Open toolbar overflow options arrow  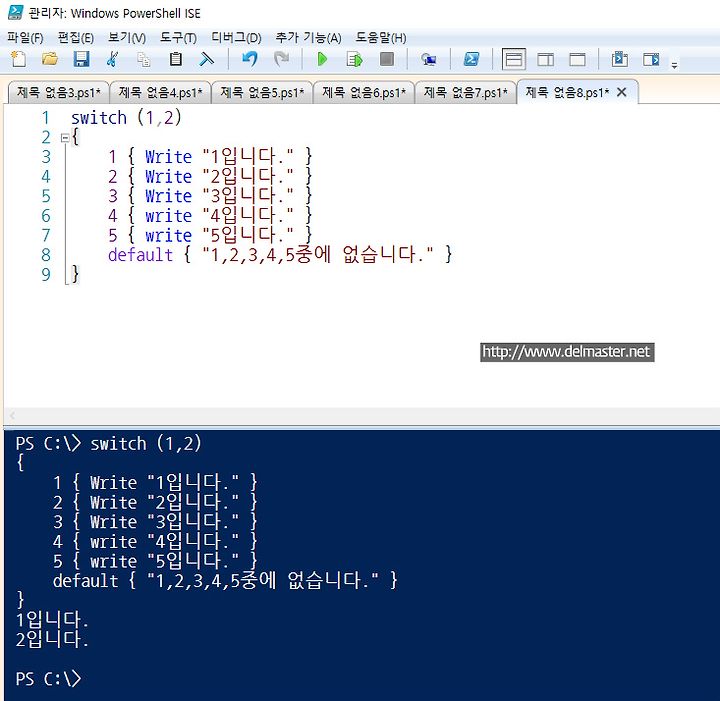click(x=674, y=65)
